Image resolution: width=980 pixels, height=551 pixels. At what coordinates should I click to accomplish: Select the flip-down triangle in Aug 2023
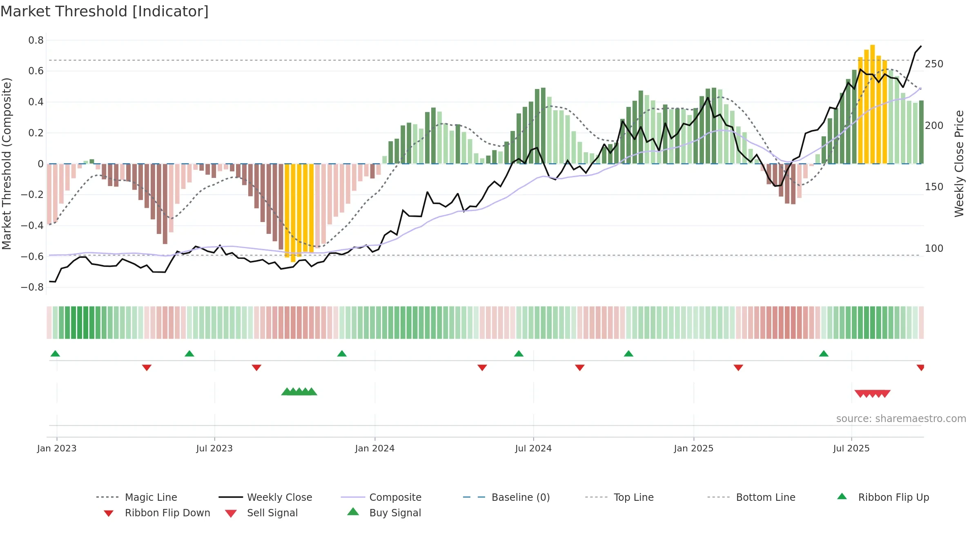click(256, 368)
